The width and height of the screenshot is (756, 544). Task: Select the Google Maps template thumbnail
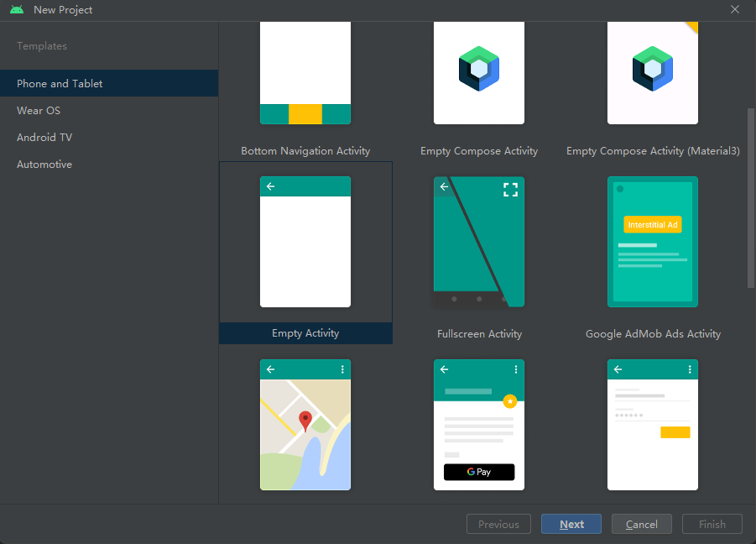point(305,425)
